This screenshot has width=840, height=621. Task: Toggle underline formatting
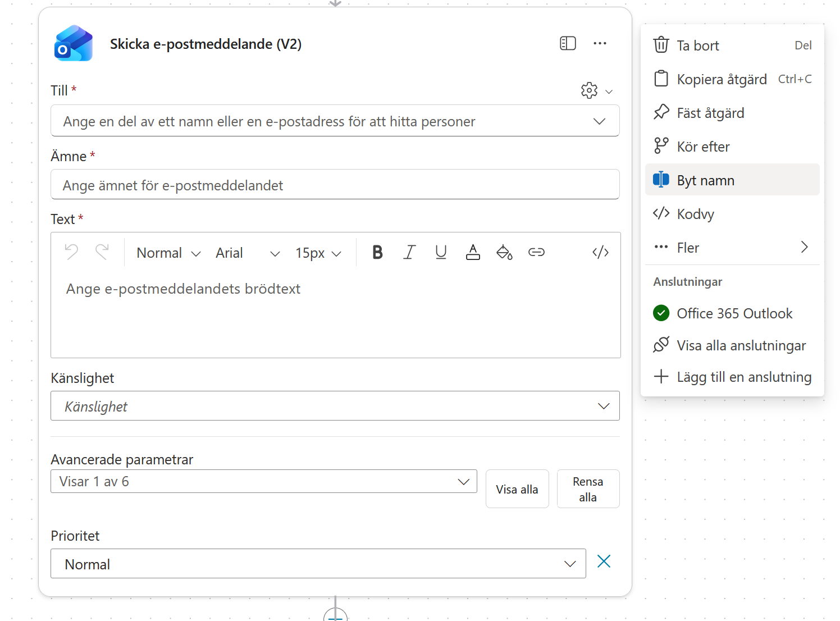[441, 252]
